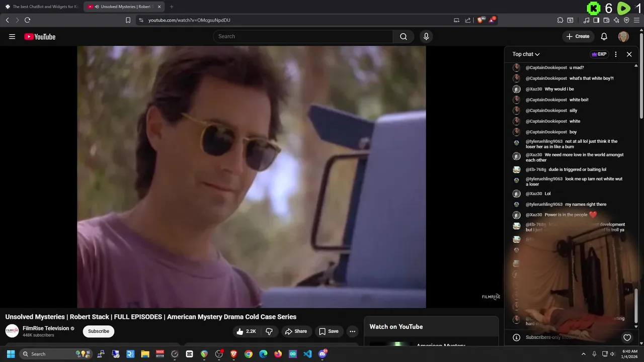This screenshot has width=644, height=362.
Task: Open browser extensions puzzle icon
Action: tap(560, 20)
